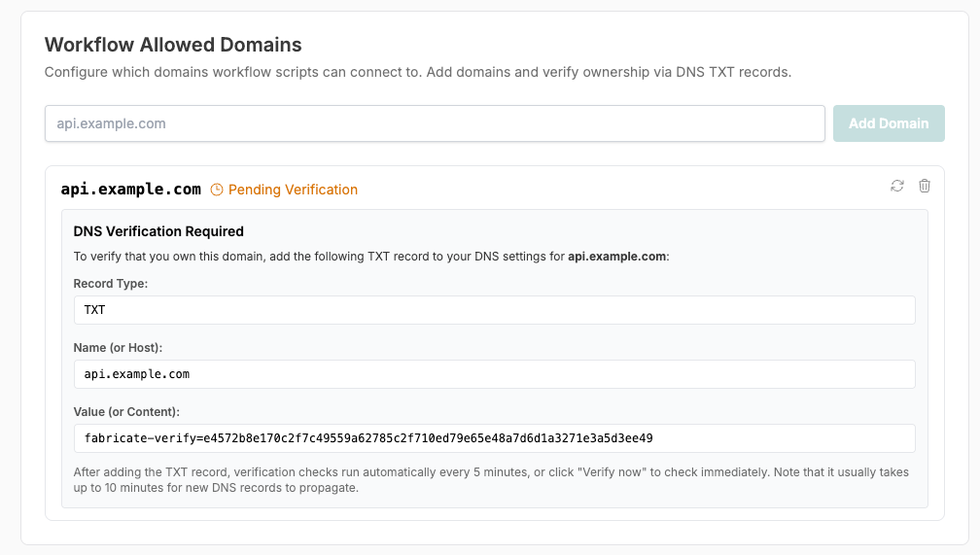The height and width of the screenshot is (555, 980).
Task: Click the Name (or Host) value field
Action: coord(494,374)
